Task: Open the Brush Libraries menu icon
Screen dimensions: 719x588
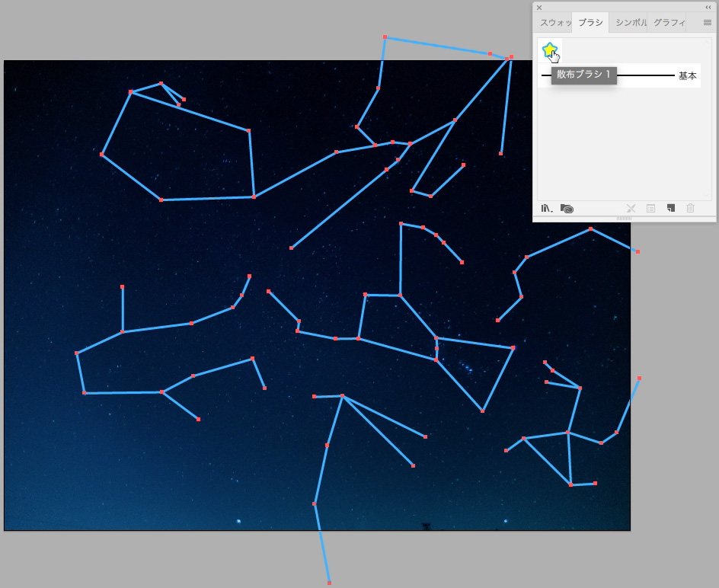Action: [x=547, y=208]
